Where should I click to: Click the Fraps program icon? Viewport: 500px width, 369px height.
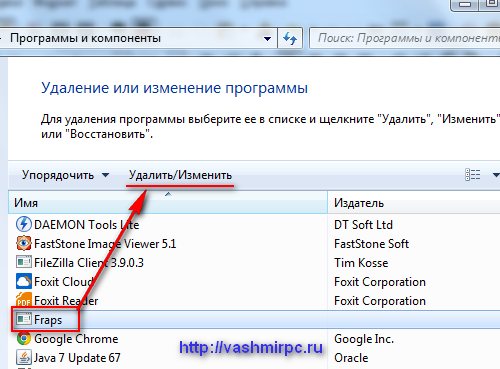(x=24, y=319)
